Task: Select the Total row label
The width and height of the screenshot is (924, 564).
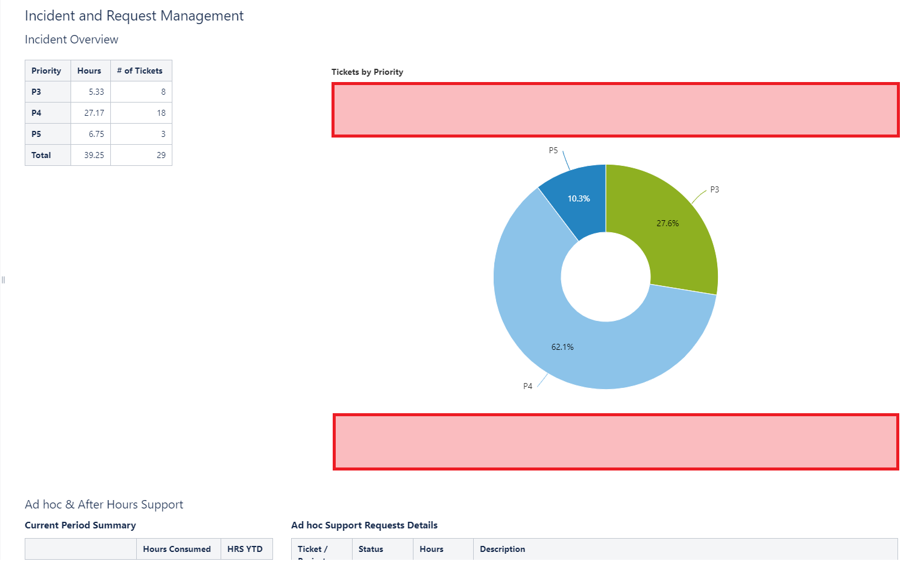Action: (x=41, y=155)
